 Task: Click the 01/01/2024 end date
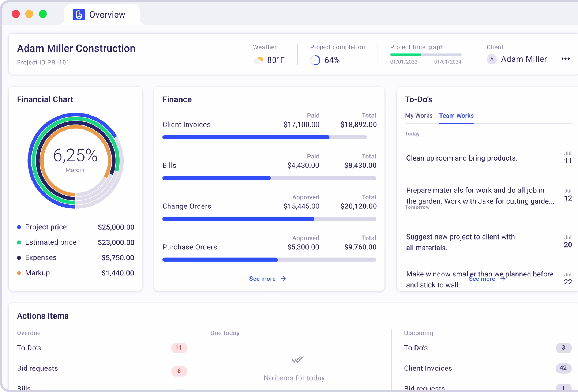click(448, 62)
